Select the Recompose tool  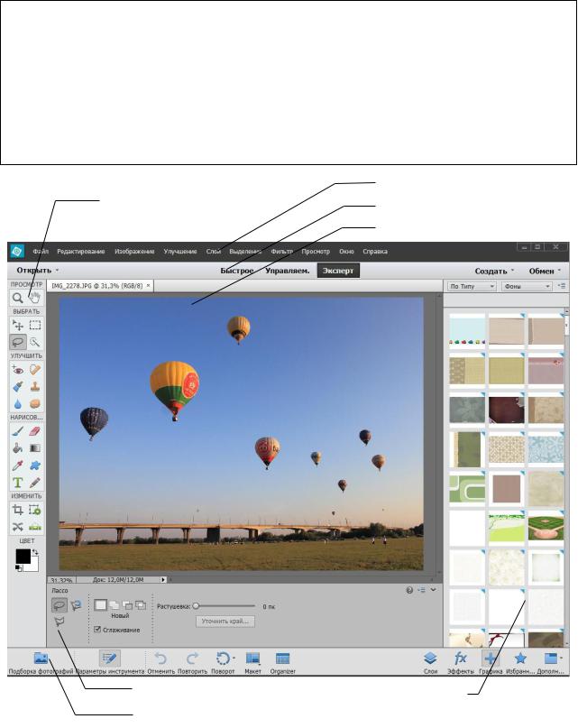35,510
